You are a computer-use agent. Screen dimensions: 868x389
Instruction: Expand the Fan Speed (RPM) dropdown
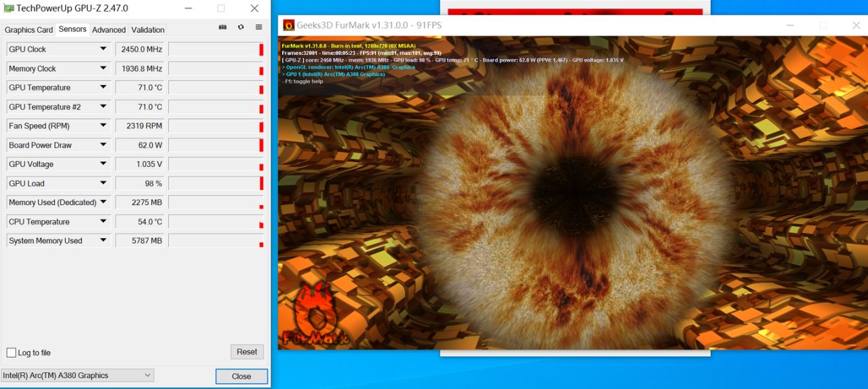point(104,126)
